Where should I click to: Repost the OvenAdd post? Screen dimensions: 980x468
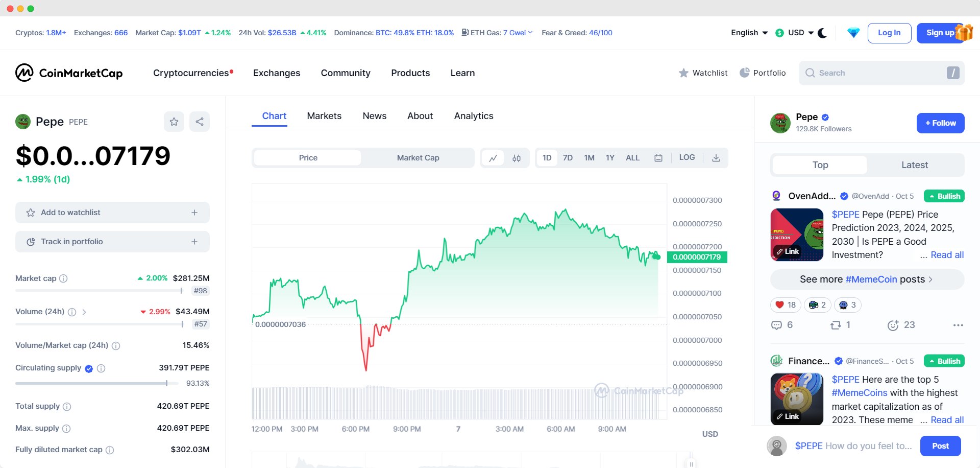836,325
